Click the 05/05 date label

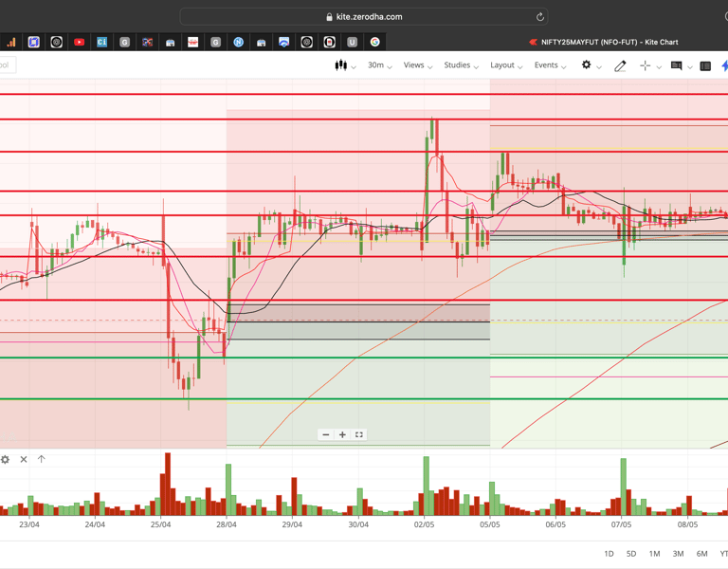[x=490, y=524]
